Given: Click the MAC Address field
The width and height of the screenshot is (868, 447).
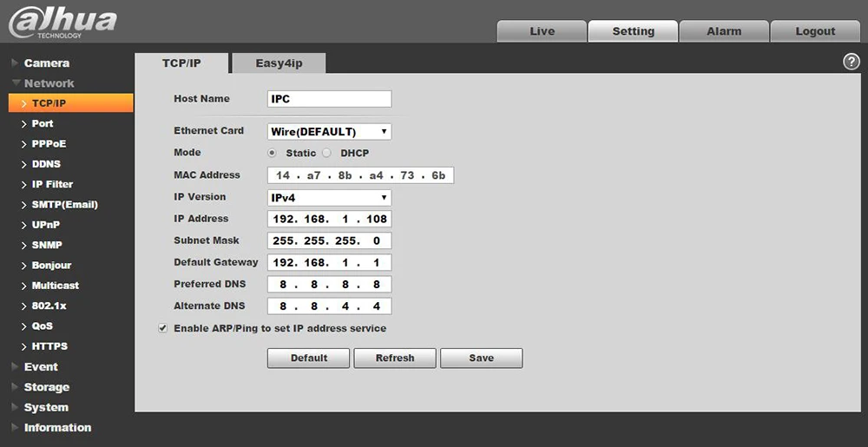Looking at the screenshot, I should (360, 175).
